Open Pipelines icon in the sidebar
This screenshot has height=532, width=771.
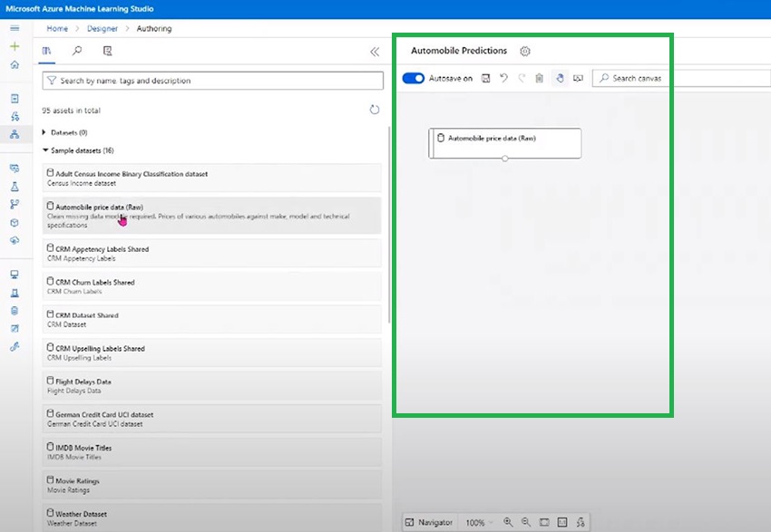click(x=15, y=204)
